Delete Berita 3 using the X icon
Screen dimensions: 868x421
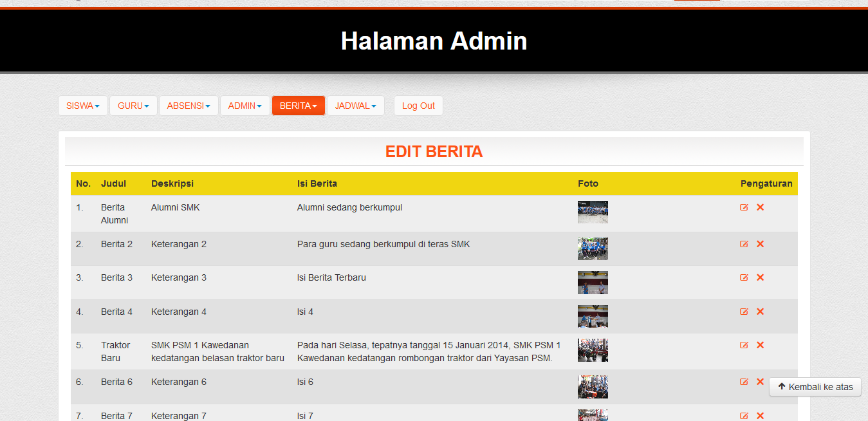(x=760, y=277)
